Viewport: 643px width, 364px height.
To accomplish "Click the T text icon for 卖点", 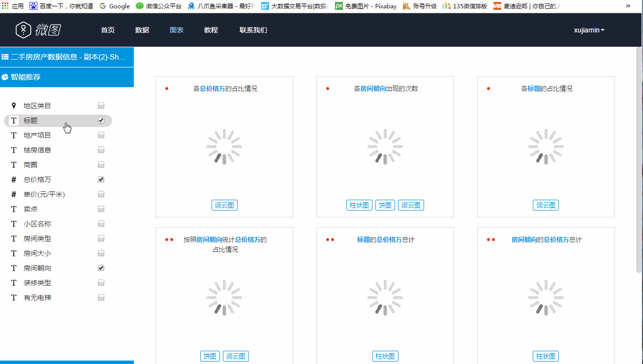I will click(x=14, y=209).
